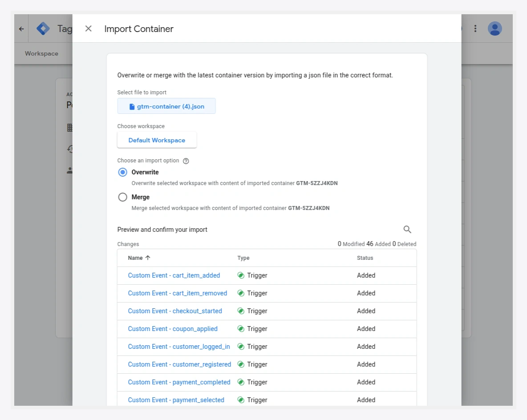Viewport: 527px width, 420px height.
Task: Select the Overwrite import option
Action: click(123, 172)
